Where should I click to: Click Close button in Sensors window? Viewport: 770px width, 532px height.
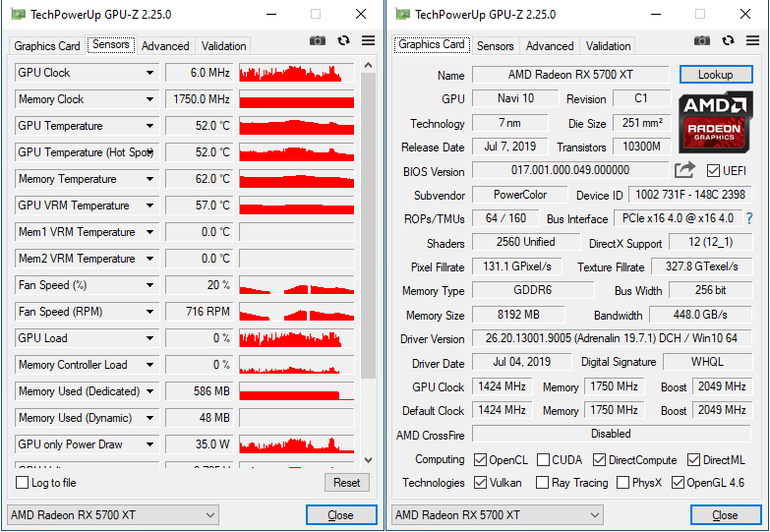coord(341,515)
